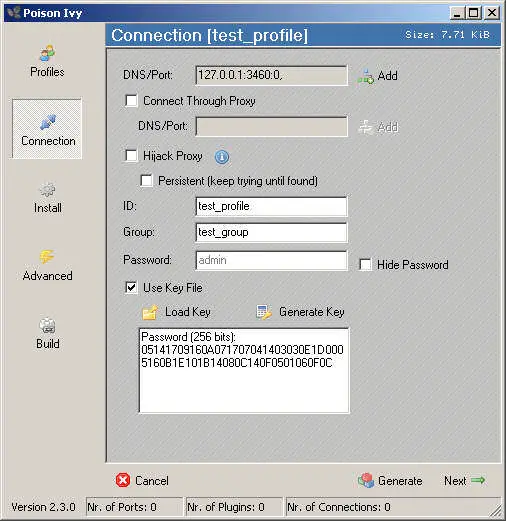Select the Install gear icon
This screenshot has width=506, height=521.
[48, 190]
